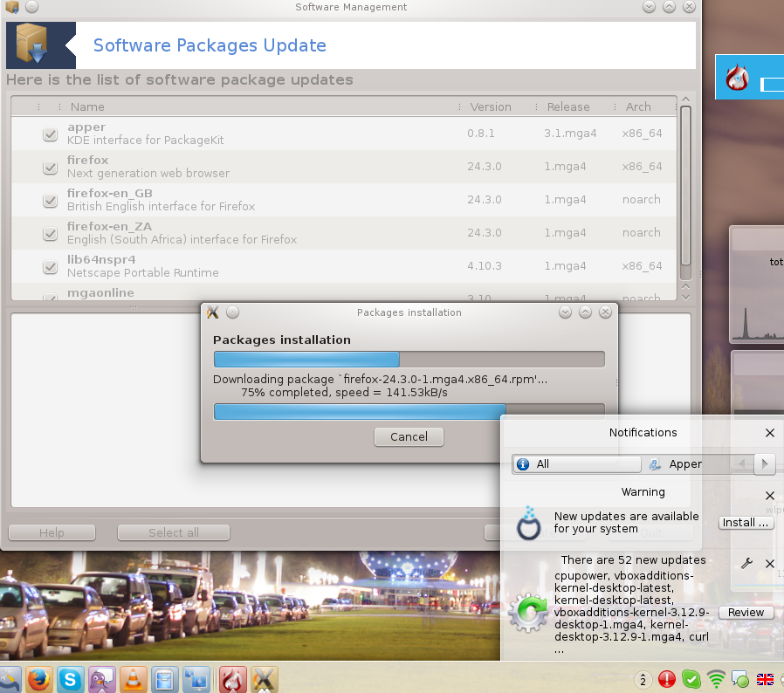Image resolution: width=784 pixels, height=693 pixels.
Task: Click the notification count tray icon
Action: point(643,680)
